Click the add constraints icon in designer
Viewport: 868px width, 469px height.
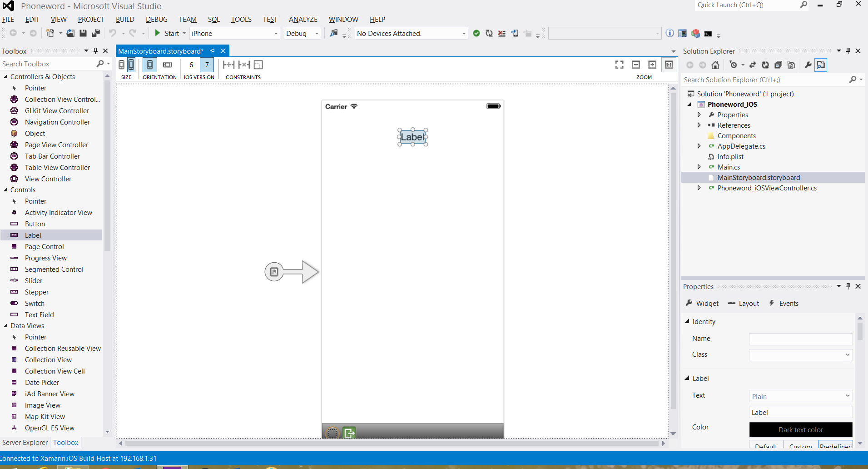[x=228, y=65]
